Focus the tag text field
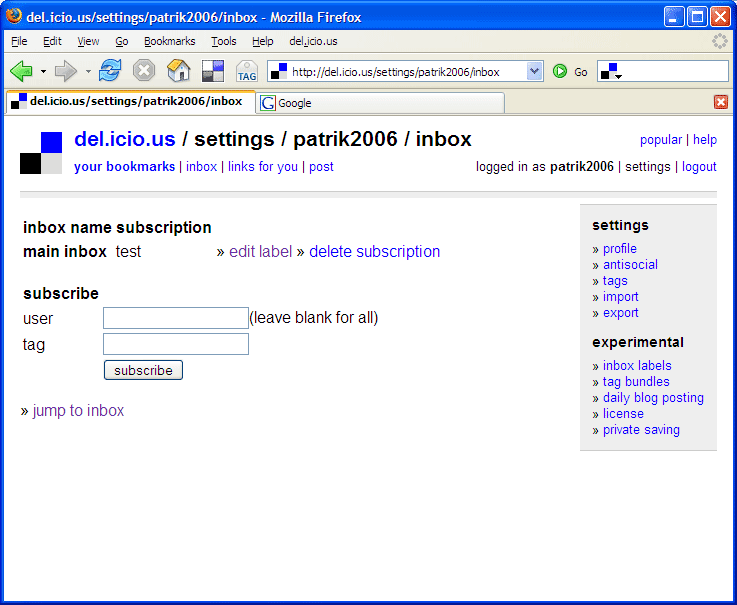The height and width of the screenshot is (605, 737). (176, 344)
